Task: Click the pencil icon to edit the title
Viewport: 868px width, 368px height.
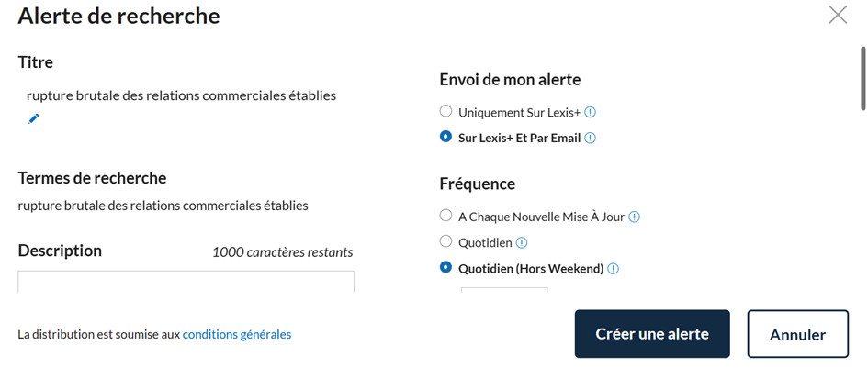Action: coord(34,118)
